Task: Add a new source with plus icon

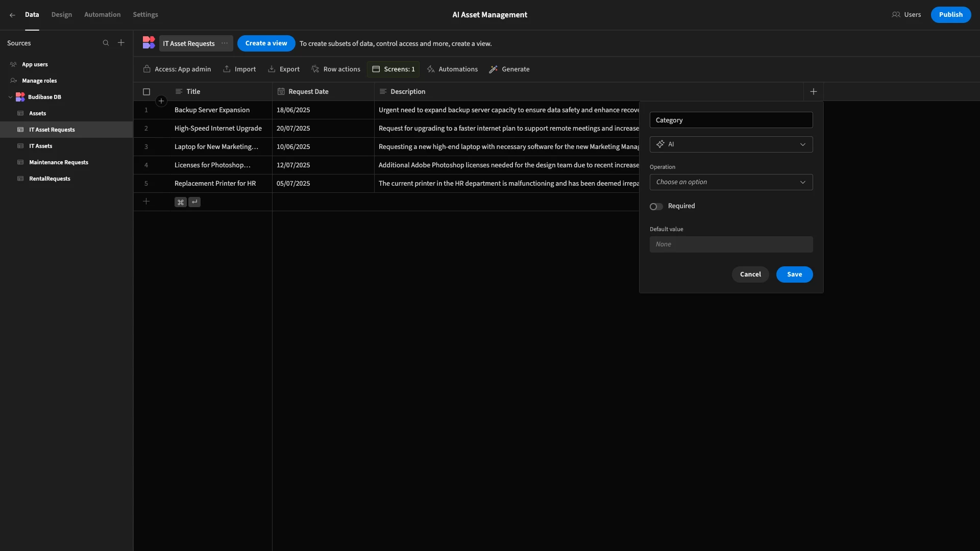Action: (121, 43)
